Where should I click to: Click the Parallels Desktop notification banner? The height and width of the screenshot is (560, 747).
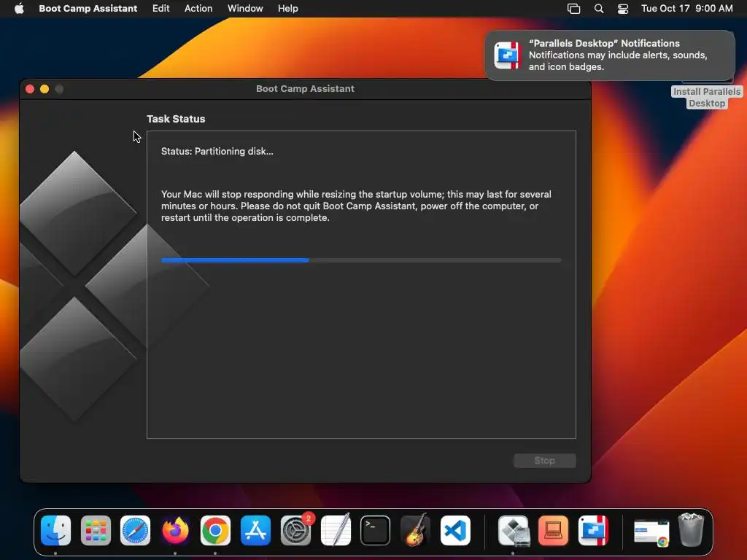click(610, 55)
